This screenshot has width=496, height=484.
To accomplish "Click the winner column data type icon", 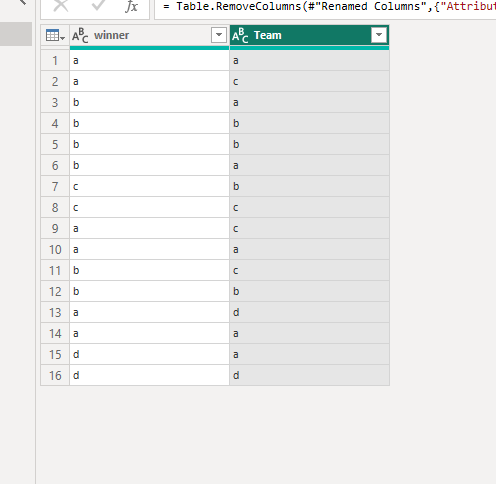I will (x=80, y=35).
